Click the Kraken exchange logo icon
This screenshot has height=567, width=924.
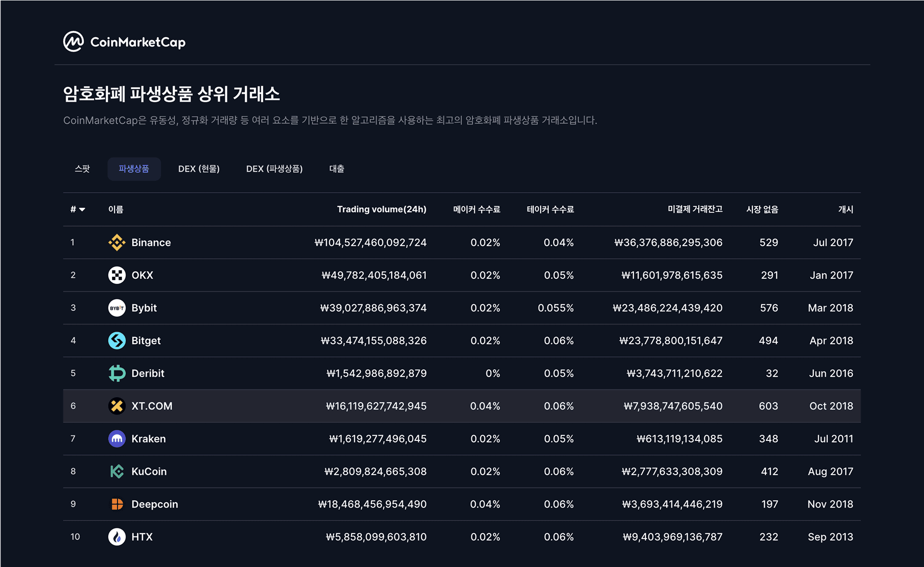(x=117, y=438)
